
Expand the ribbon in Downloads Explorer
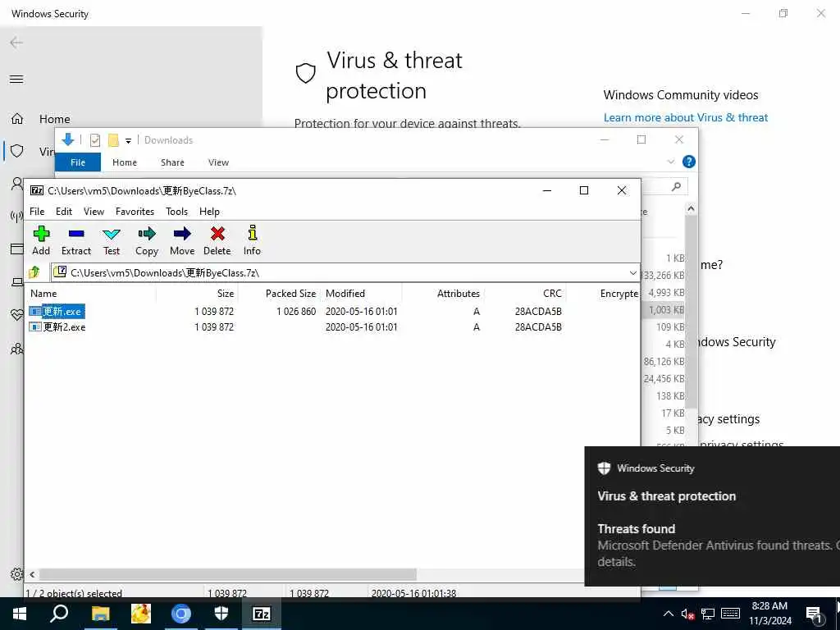[671, 162]
